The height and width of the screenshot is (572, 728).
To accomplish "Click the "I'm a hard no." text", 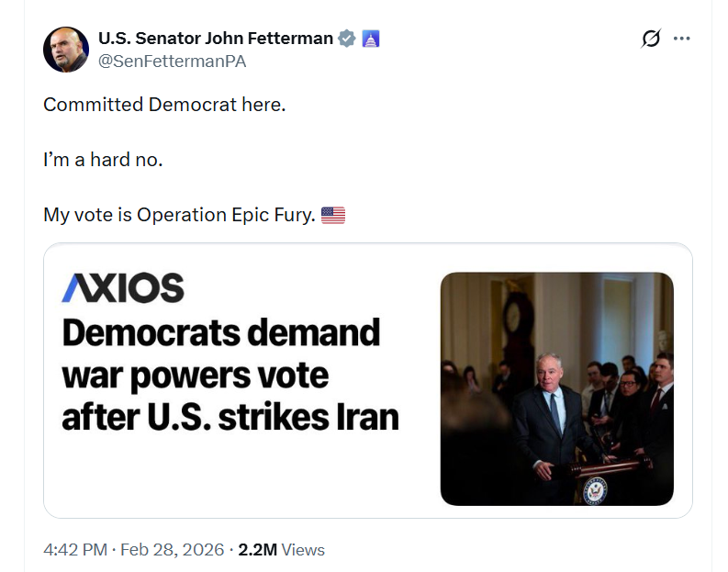I will (103, 160).
